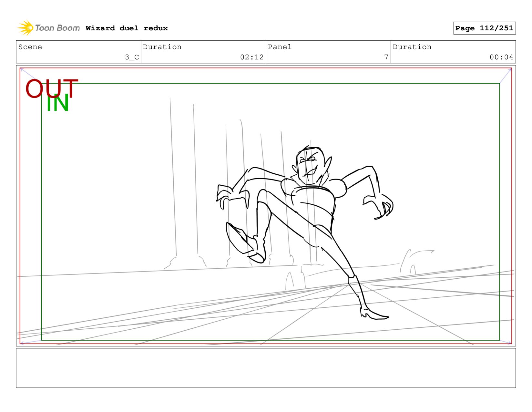Click the 'Scene' header label
The height and width of the screenshot is (412, 532).
[x=30, y=47]
